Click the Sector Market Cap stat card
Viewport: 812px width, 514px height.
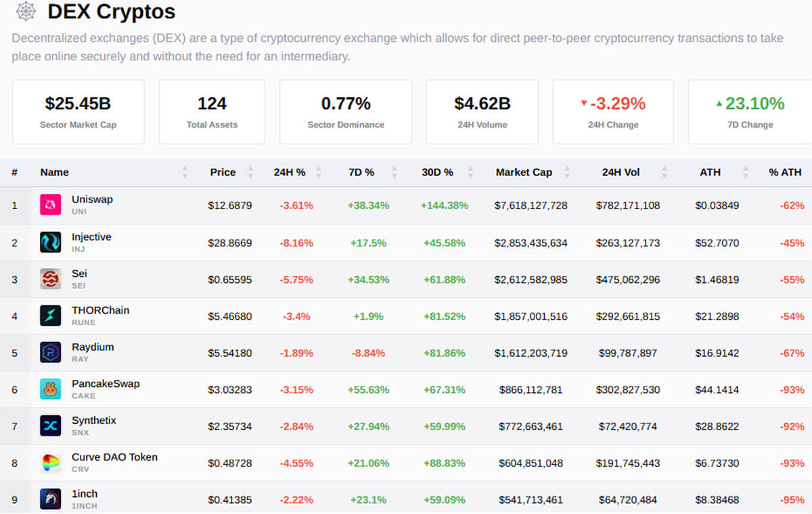(78, 112)
